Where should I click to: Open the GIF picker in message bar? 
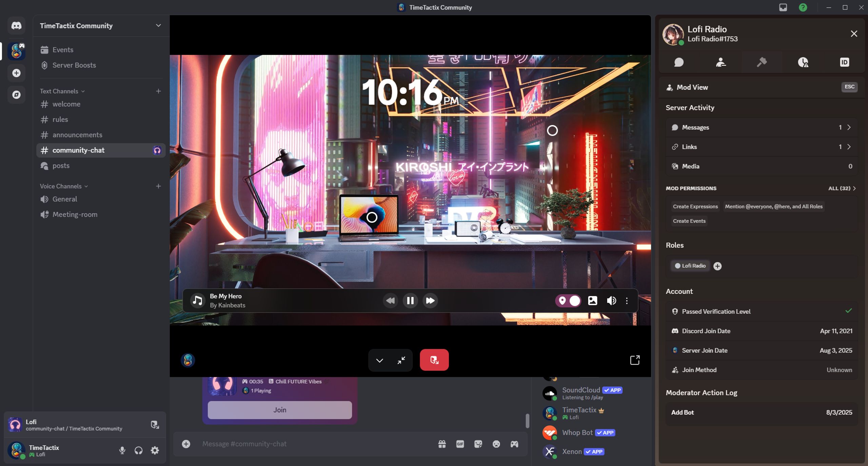[x=460, y=444]
